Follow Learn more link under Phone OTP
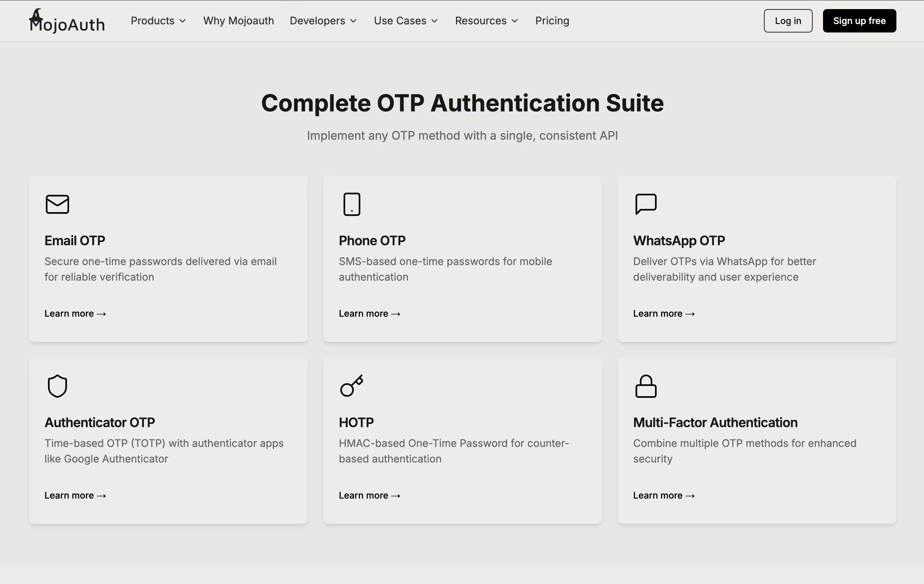This screenshot has width=924, height=584. click(369, 313)
